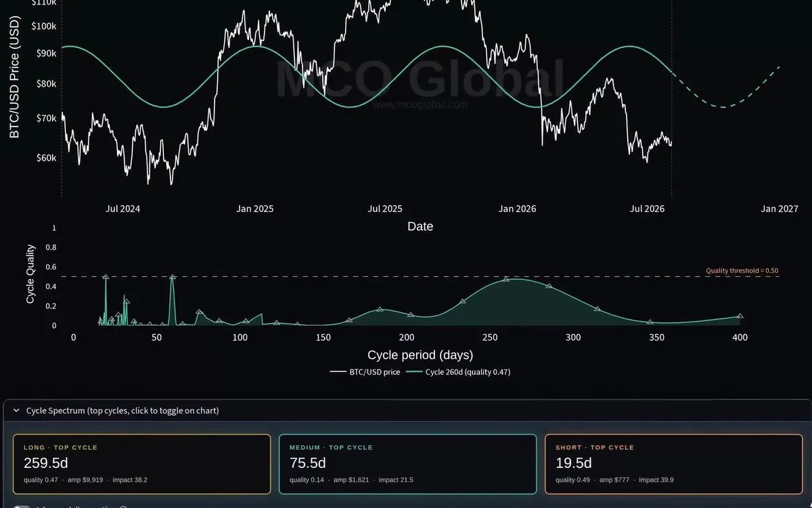Viewport: 812px width, 508px height.
Task: Toggle the Medium top cycle 75.5d card
Action: click(x=407, y=464)
